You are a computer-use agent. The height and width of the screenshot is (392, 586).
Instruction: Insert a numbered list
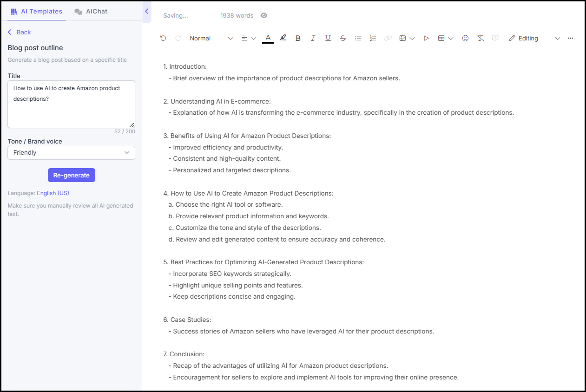click(x=373, y=38)
